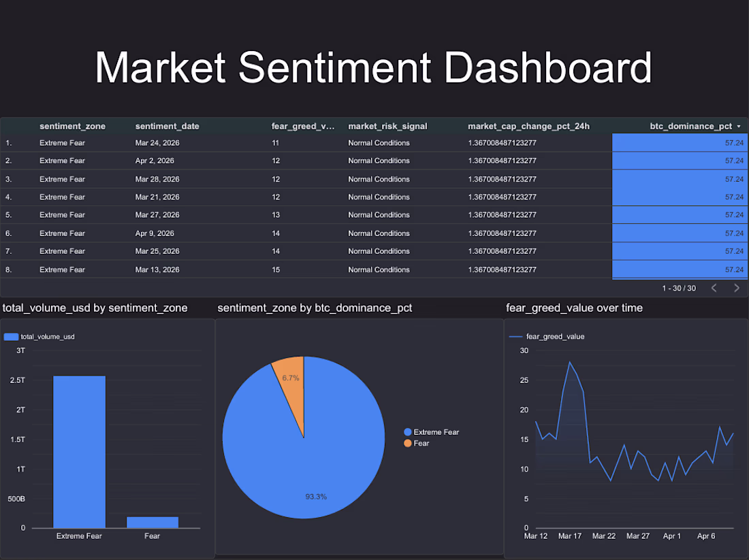Click fear_greed_value legend line marker

pyautogui.click(x=516, y=337)
